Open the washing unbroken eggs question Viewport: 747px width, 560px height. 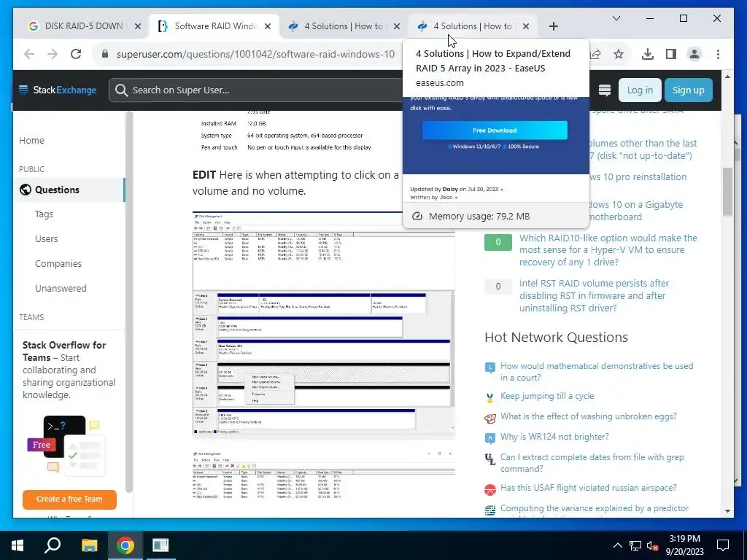[x=589, y=416]
